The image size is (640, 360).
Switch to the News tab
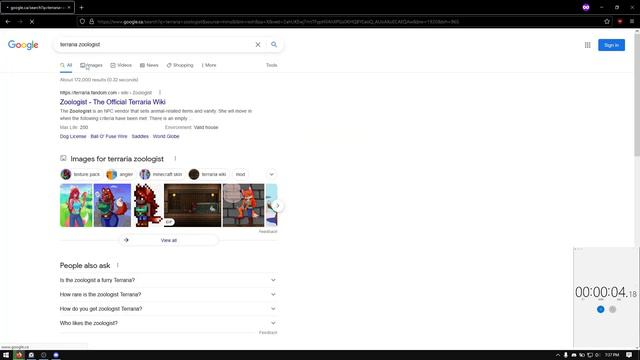[149, 65]
